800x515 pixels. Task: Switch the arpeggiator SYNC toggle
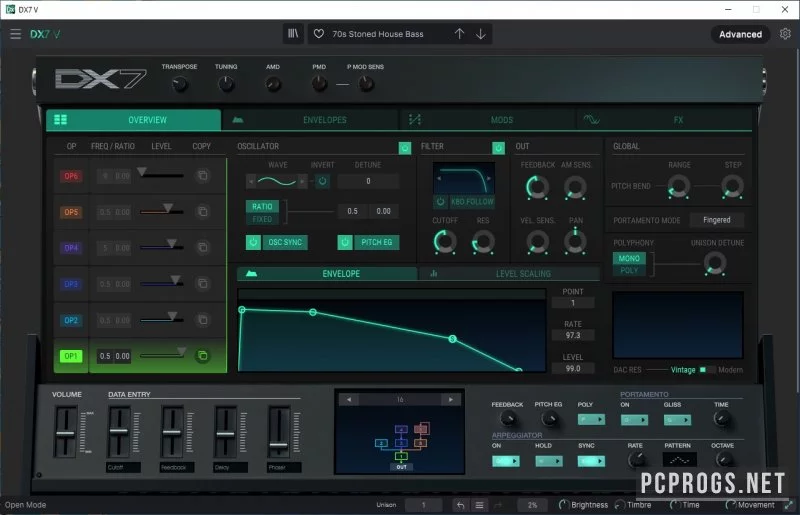(591, 461)
